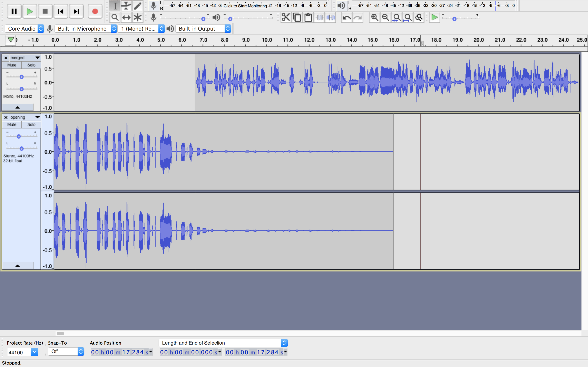Select the Draw pencil tool

pos(138,6)
